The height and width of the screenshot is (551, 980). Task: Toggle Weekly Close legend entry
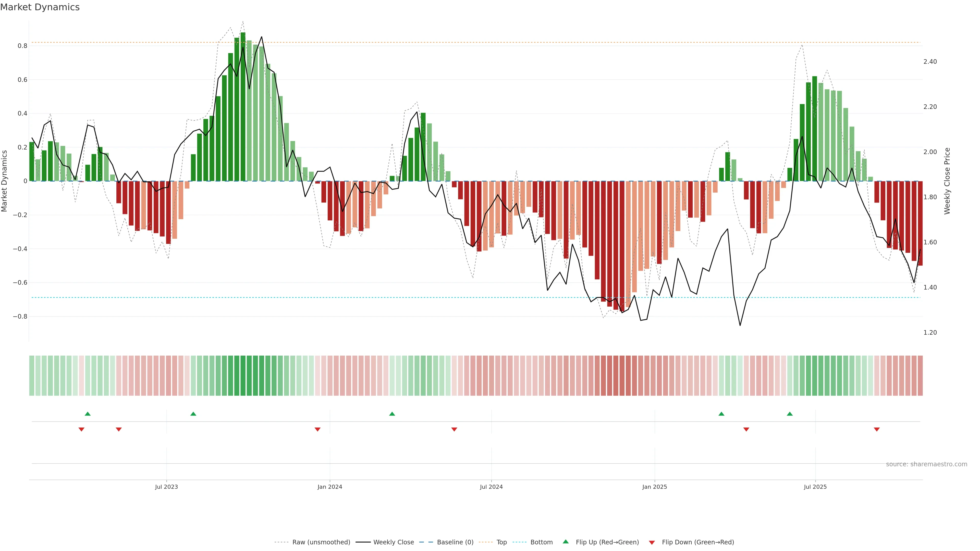pyautogui.click(x=393, y=542)
